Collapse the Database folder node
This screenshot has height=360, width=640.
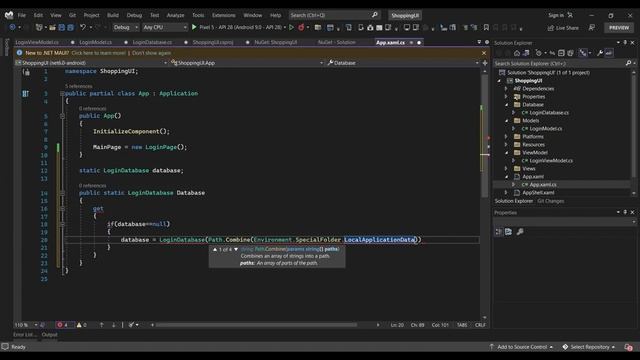tap(506, 104)
